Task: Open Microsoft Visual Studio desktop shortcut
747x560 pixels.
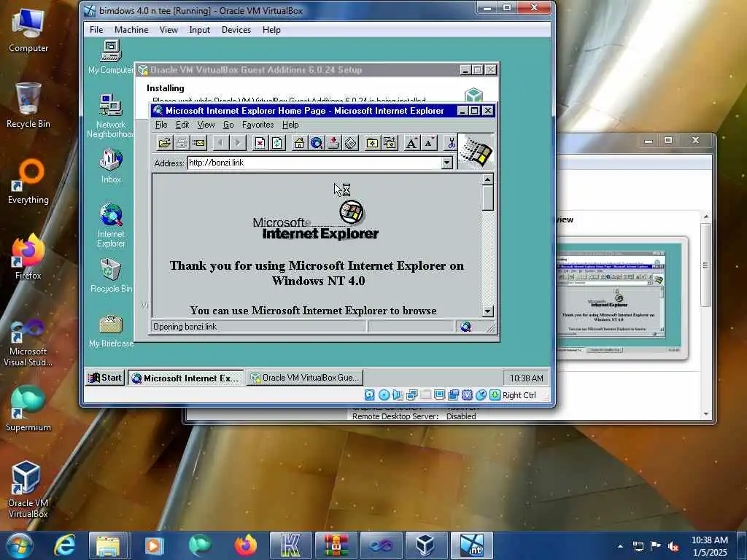Action: pos(28,343)
